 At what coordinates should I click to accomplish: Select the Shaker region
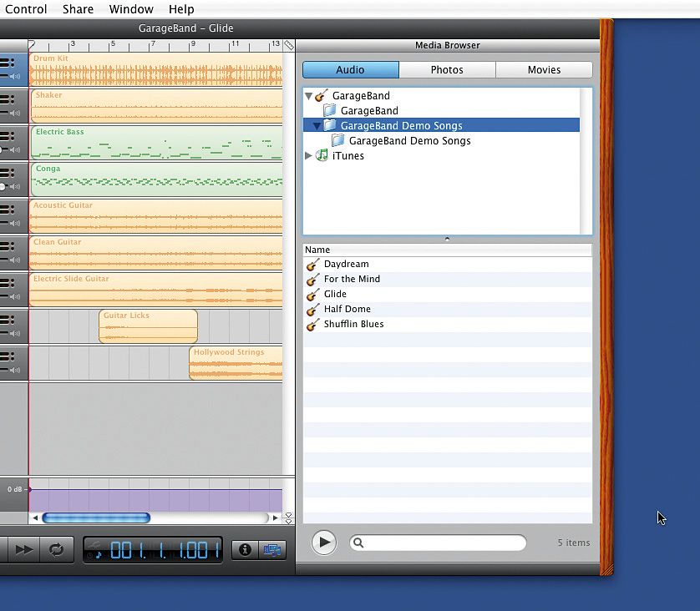pos(157,106)
